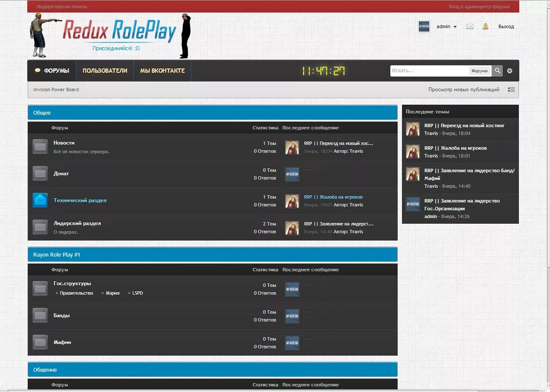Click Travis avatar in Технический раздел row

(x=292, y=201)
